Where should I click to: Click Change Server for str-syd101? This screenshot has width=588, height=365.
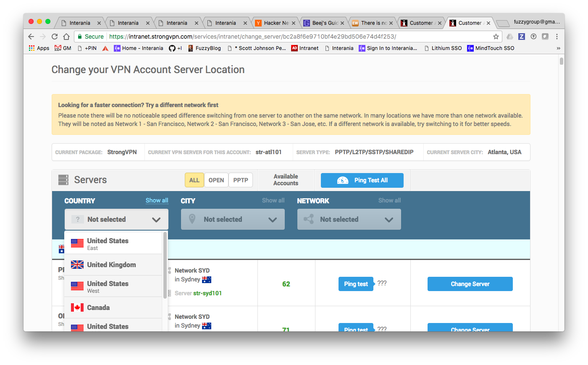point(470,284)
